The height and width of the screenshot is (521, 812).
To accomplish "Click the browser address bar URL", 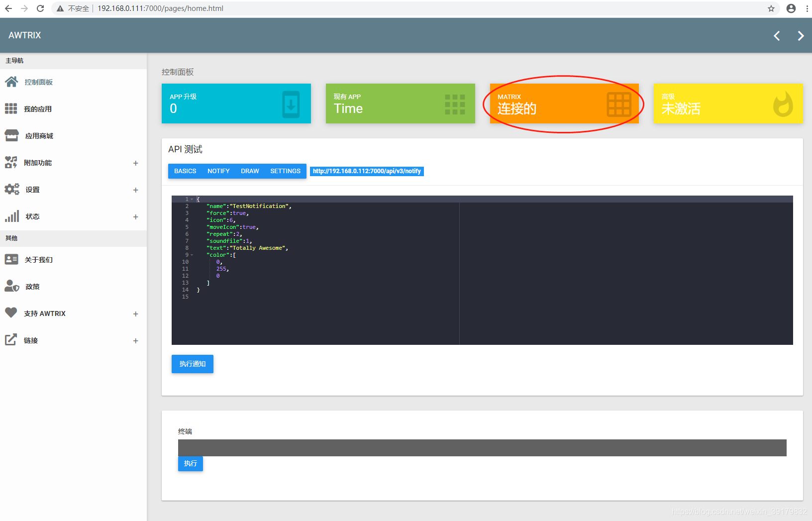I will [160, 8].
